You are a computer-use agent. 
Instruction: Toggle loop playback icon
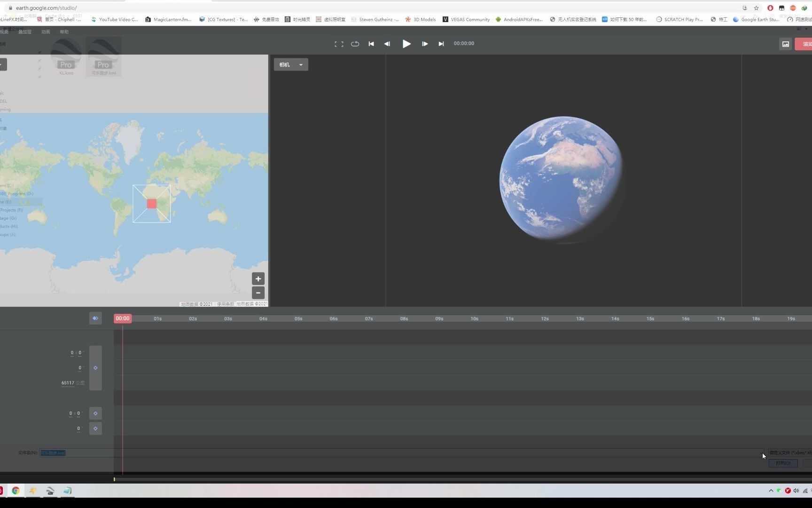click(x=355, y=44)
